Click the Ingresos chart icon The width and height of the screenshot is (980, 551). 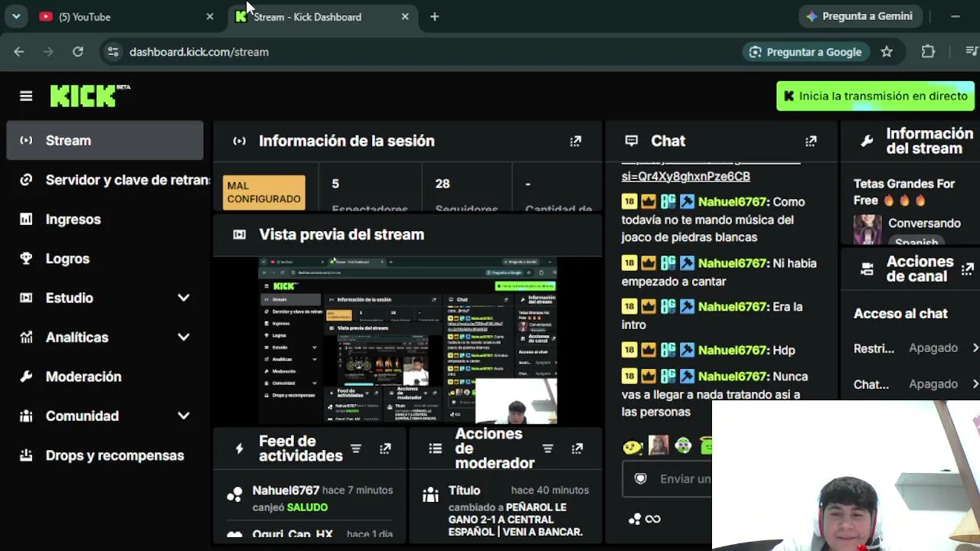pyautogui.click(x=26, y=220)
